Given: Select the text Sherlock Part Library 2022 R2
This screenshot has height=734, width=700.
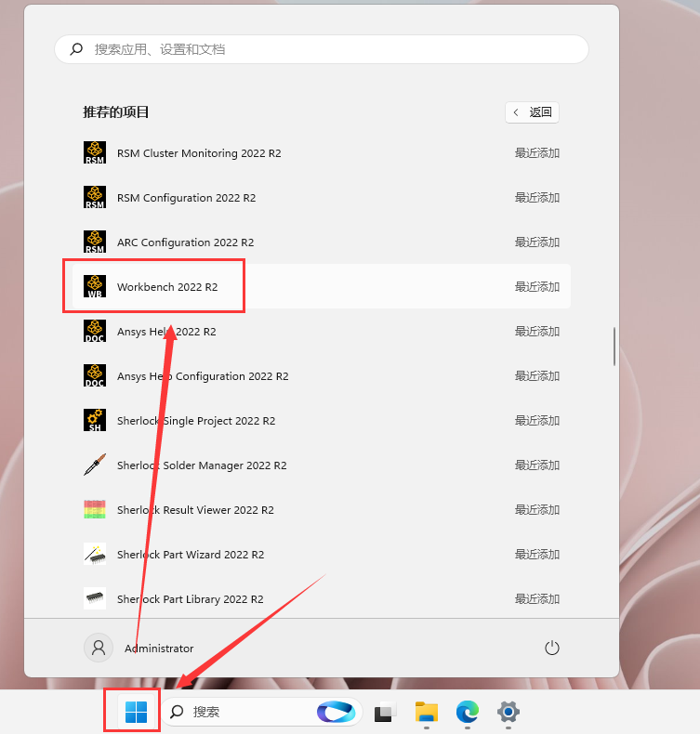Looking at the screenshot, I should (x=190, y=599).
